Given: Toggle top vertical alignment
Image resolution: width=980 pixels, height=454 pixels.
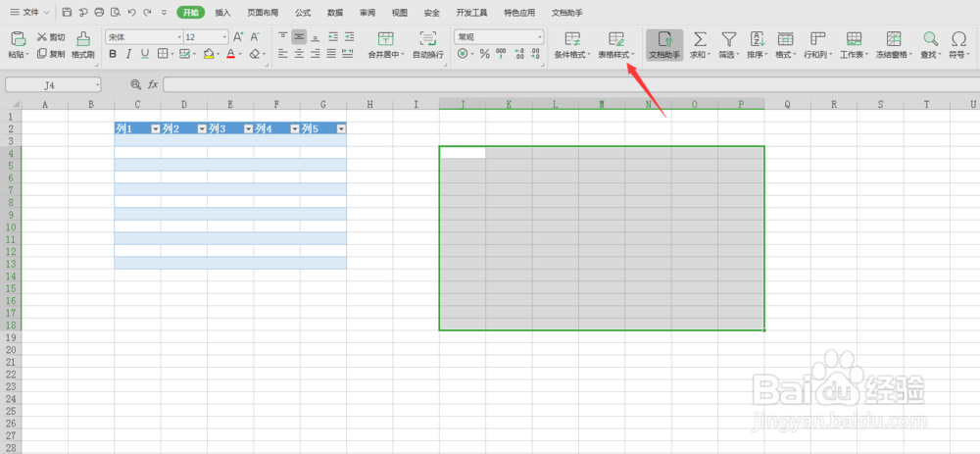Looking at the screenshot, I should coord(283,37).
